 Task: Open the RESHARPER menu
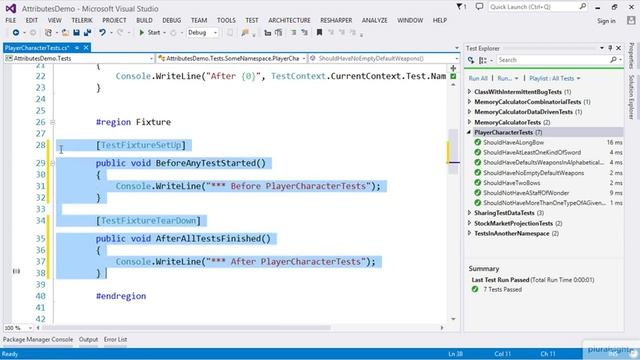click(336, 20)
